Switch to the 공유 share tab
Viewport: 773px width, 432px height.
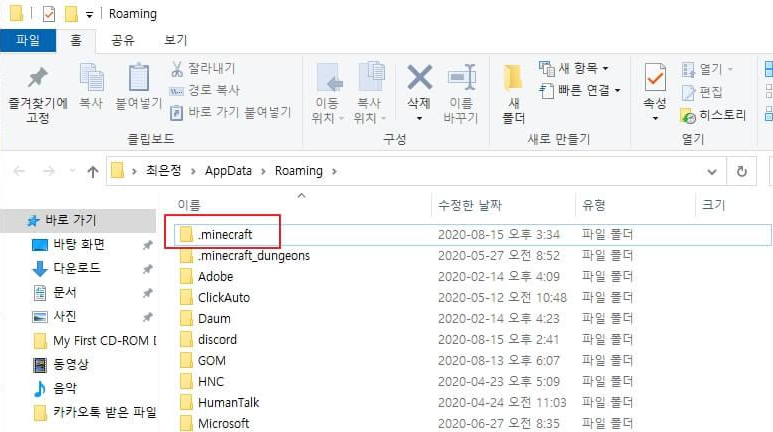click(x=123, y=40)
